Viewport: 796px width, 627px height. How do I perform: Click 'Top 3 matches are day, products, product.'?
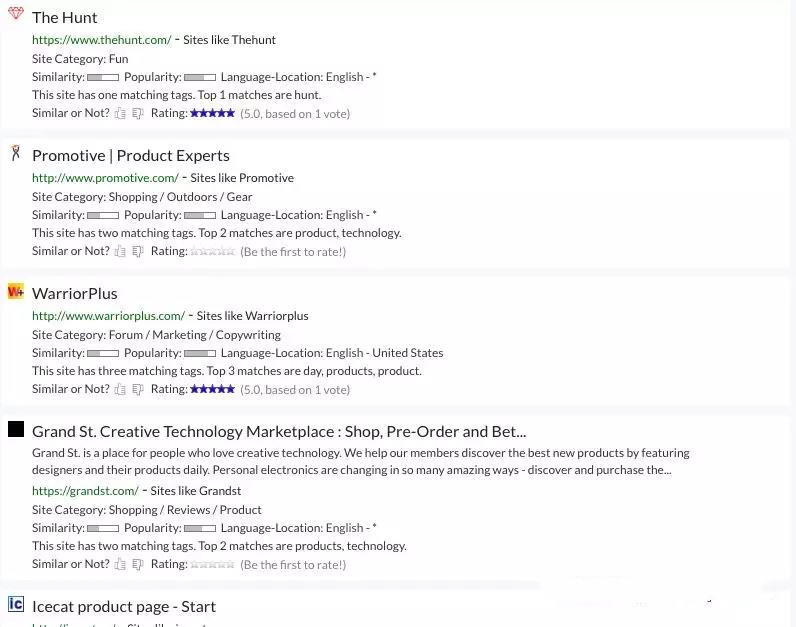314,371
